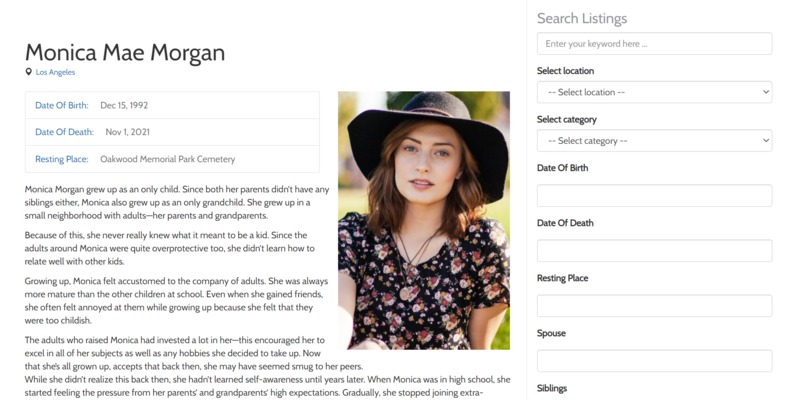Open the Los Angeles location link

pyautogui.click(x=56, y=72)
